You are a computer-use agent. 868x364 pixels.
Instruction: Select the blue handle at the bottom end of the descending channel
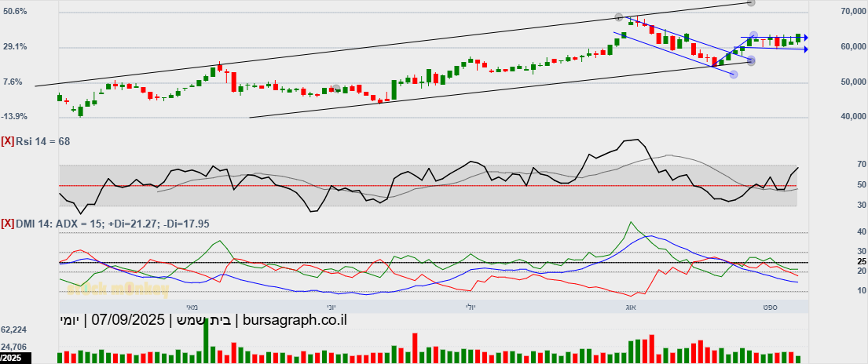734,74
